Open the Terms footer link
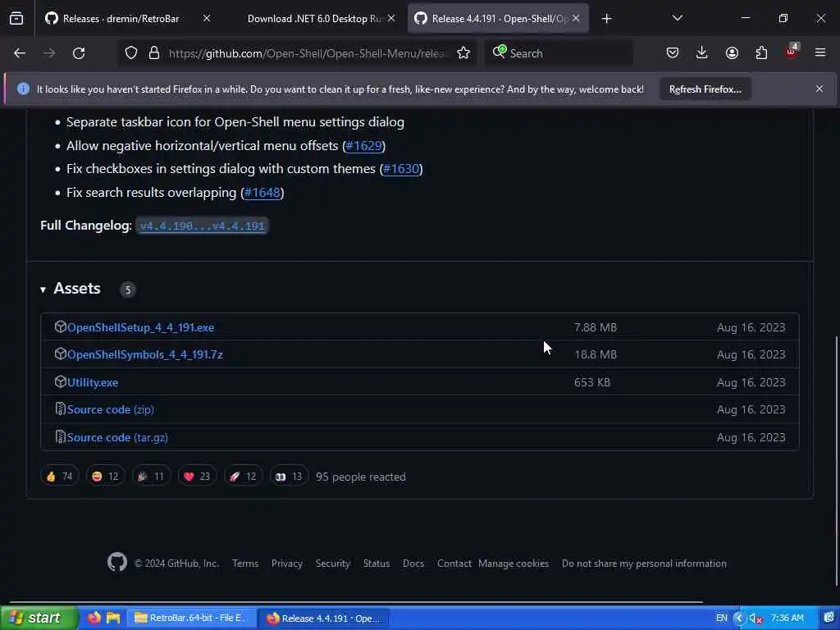 (x=244, y=564)
